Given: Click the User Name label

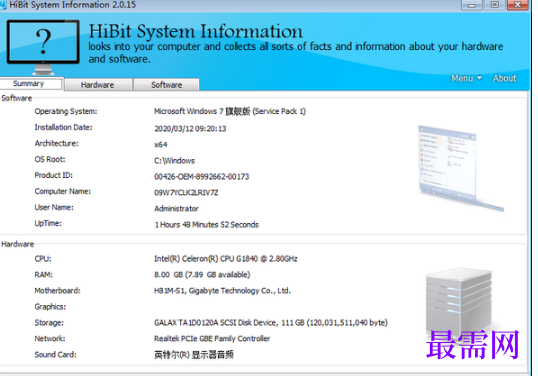Looking at the screenshot, I should click(x=54, y=207).
